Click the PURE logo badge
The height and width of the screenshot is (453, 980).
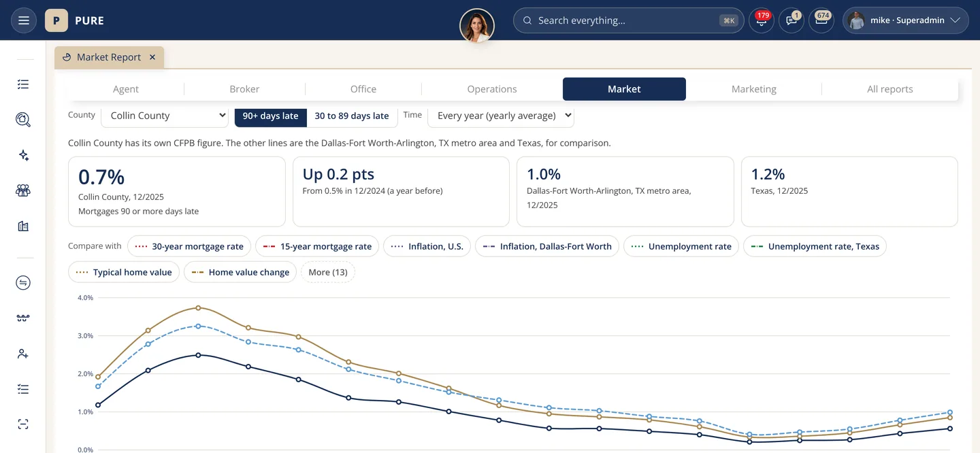[56, 20]
